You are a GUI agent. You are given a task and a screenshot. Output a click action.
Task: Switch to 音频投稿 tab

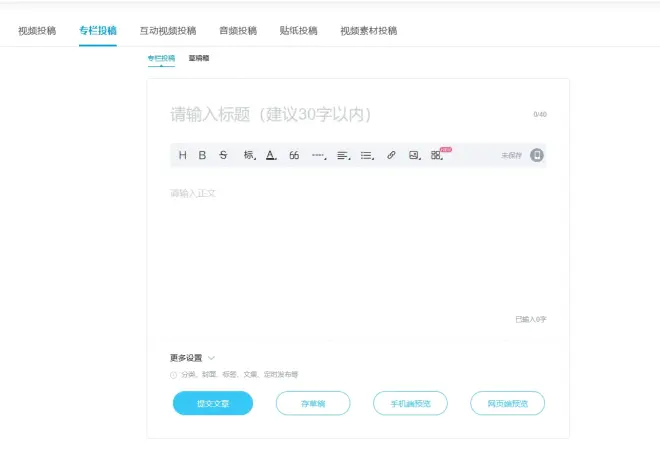pyautogui.click(x=238, y=31)
